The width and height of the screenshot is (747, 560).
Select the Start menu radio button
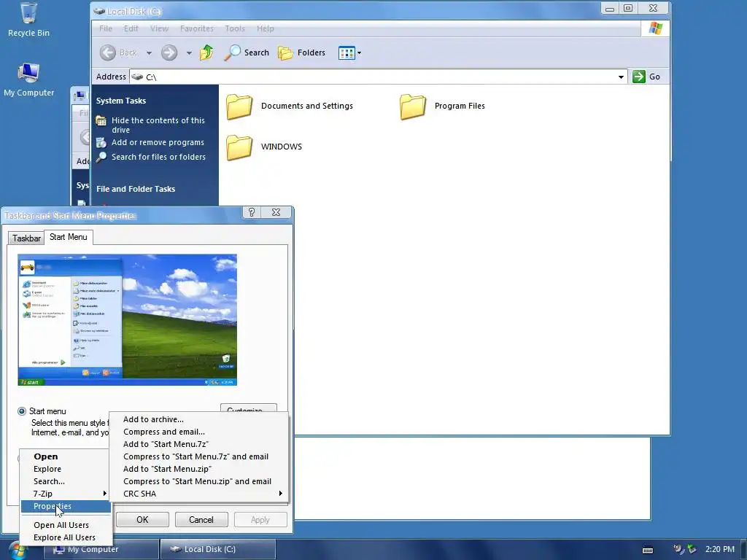(x=22, y=411)
